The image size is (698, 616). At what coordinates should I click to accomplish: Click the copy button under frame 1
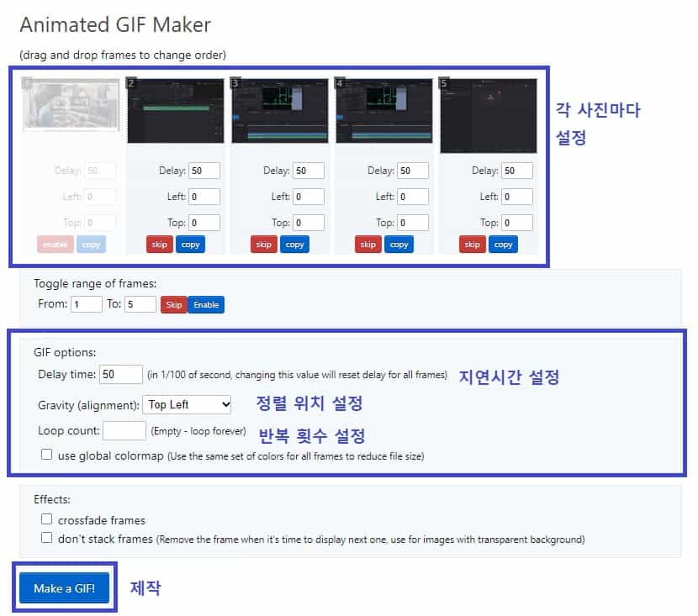91,244
